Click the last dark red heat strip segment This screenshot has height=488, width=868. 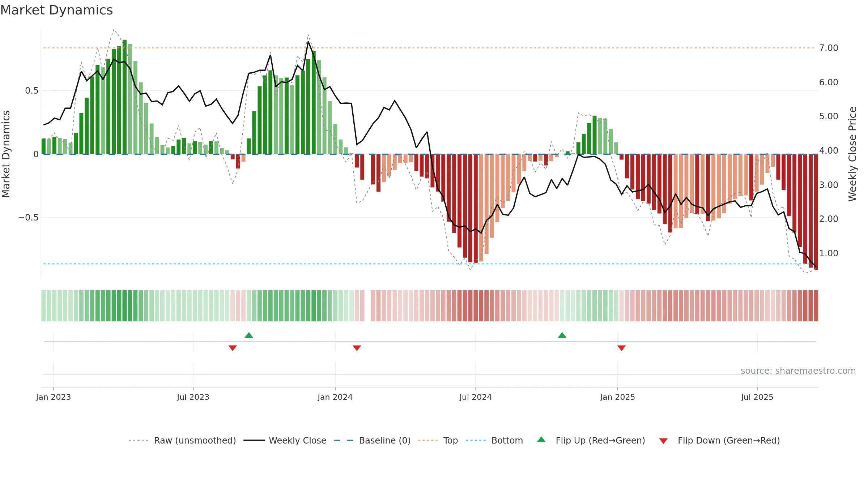pyautogui.click(x=816, y=306)
